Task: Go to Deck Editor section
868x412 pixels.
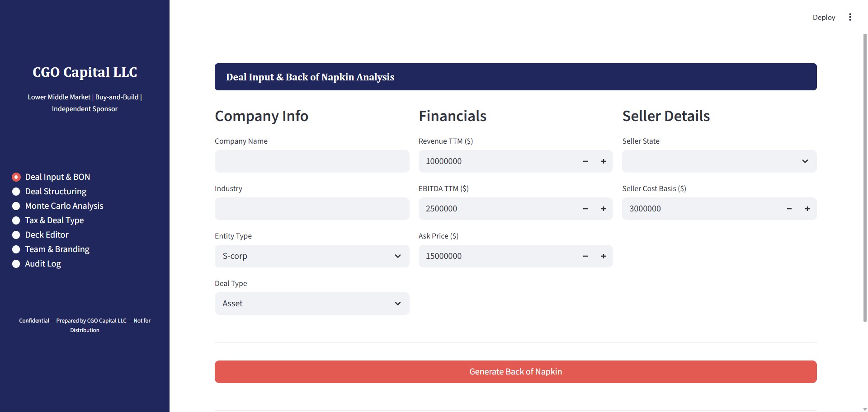Action: pos(16,235)
